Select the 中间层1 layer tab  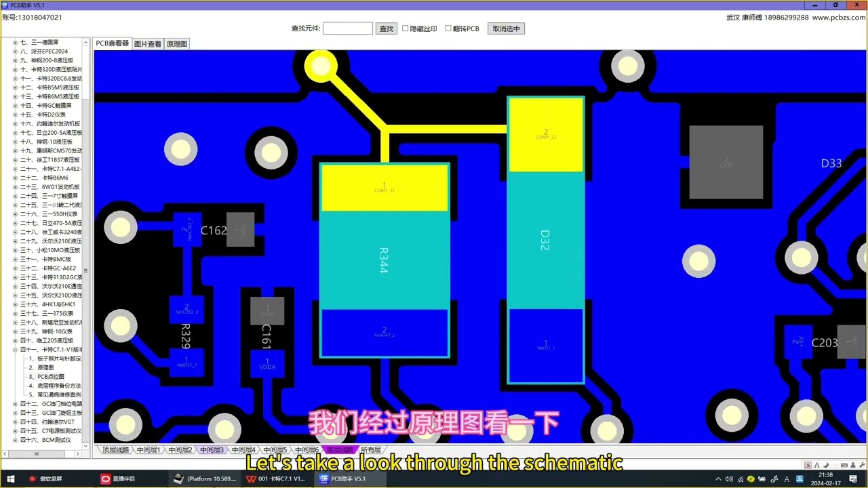[x=149, y=449]
